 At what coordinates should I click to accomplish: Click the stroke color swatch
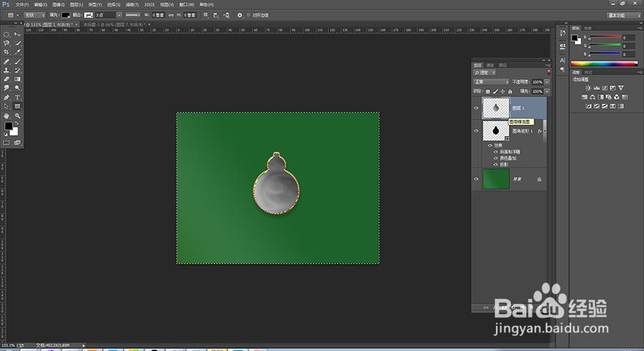pos(88,15)
